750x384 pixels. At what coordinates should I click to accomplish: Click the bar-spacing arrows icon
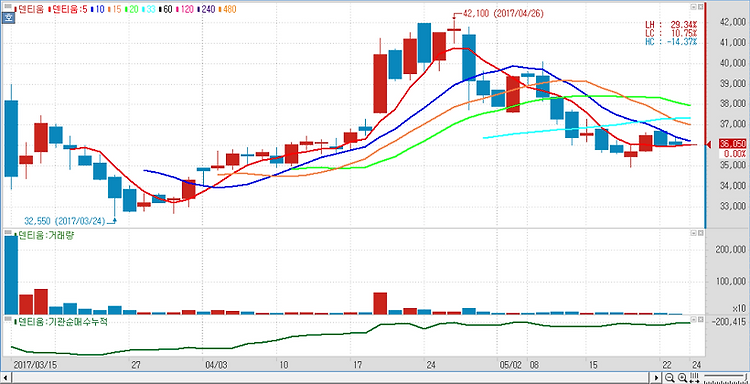click(695, 377)
